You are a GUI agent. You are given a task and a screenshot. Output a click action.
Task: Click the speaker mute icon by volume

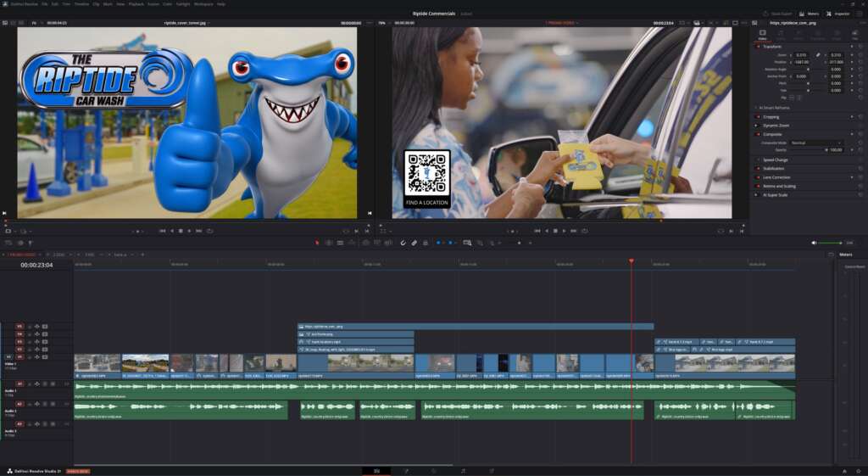click(814, 243)
